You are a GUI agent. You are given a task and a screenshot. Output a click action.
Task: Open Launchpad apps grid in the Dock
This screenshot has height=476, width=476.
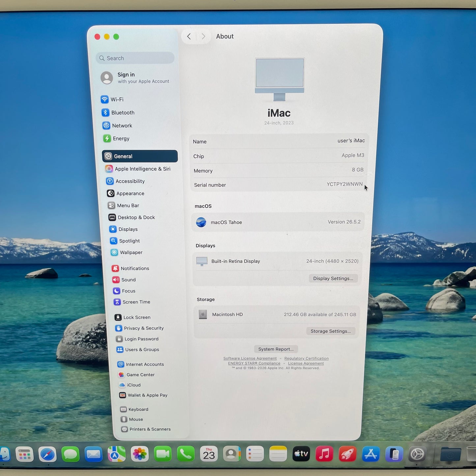[x=24, y=455]
